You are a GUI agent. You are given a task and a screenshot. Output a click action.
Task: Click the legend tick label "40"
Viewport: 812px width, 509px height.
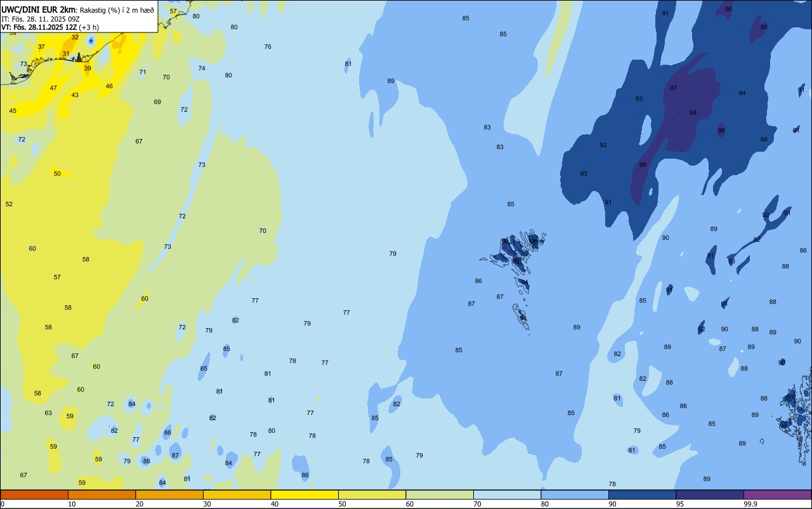click(x=274, y=504)
